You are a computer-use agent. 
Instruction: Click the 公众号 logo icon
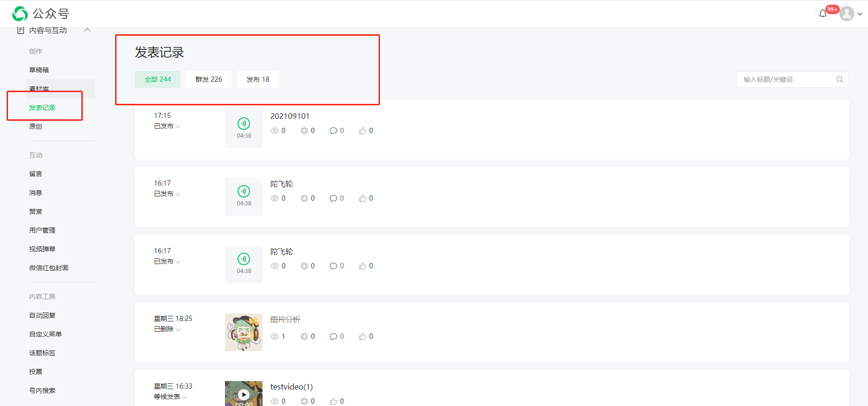coord(20,14)
